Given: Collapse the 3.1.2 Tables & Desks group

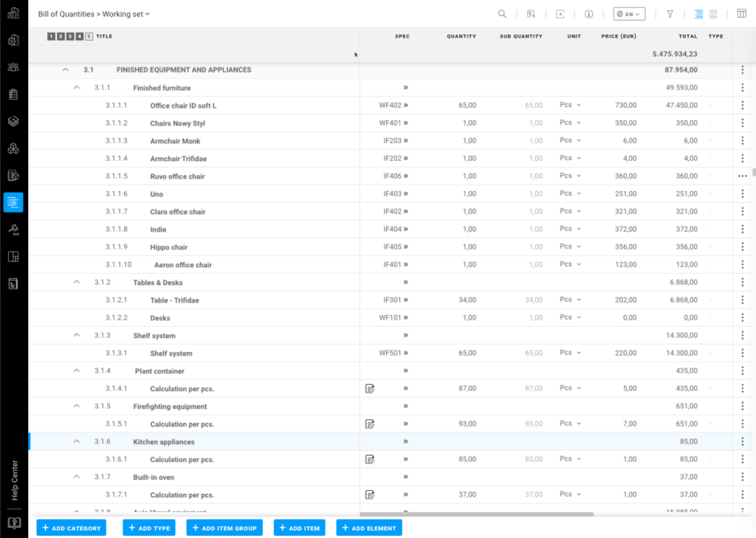Looking at the screenshot, I should coord(77,283).
